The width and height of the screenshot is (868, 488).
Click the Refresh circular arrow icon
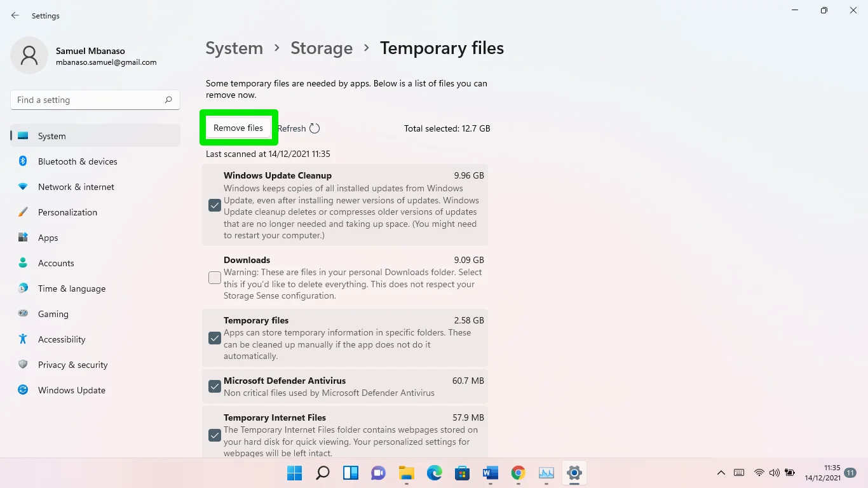pos(315,128)
